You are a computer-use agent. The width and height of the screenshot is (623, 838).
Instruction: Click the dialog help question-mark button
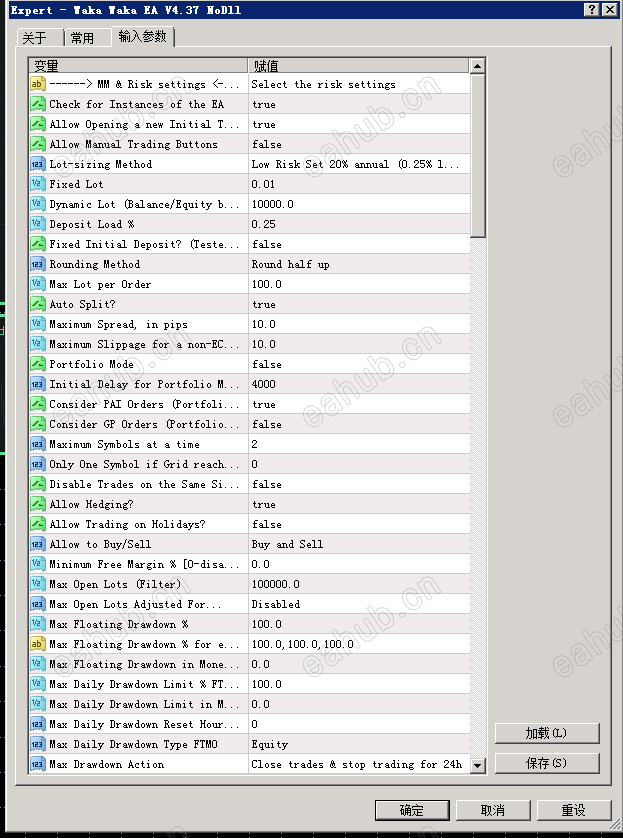pos(591,10)
